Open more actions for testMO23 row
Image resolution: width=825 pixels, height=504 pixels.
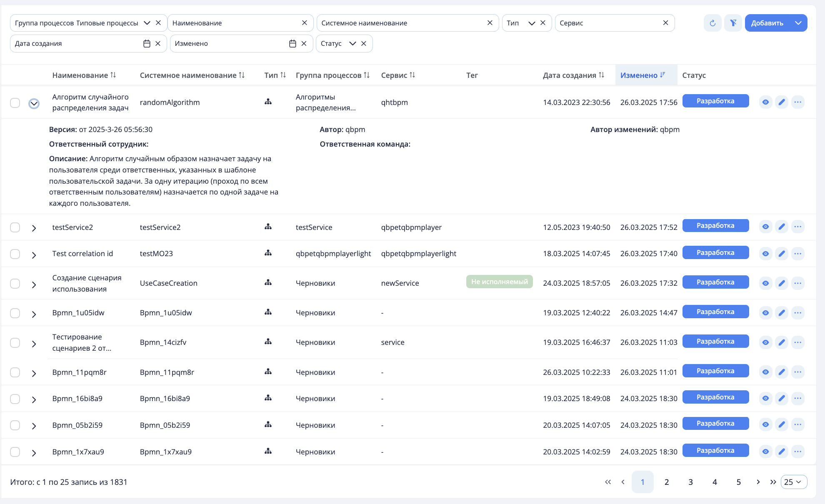[x=797, y=253]
